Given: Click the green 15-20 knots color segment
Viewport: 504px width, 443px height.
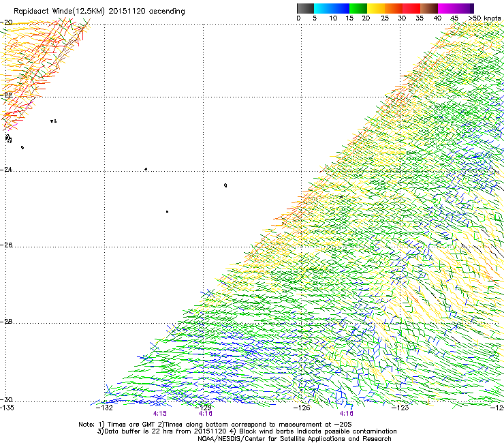Looking at the screenshot, I should [x=358, y=8].
